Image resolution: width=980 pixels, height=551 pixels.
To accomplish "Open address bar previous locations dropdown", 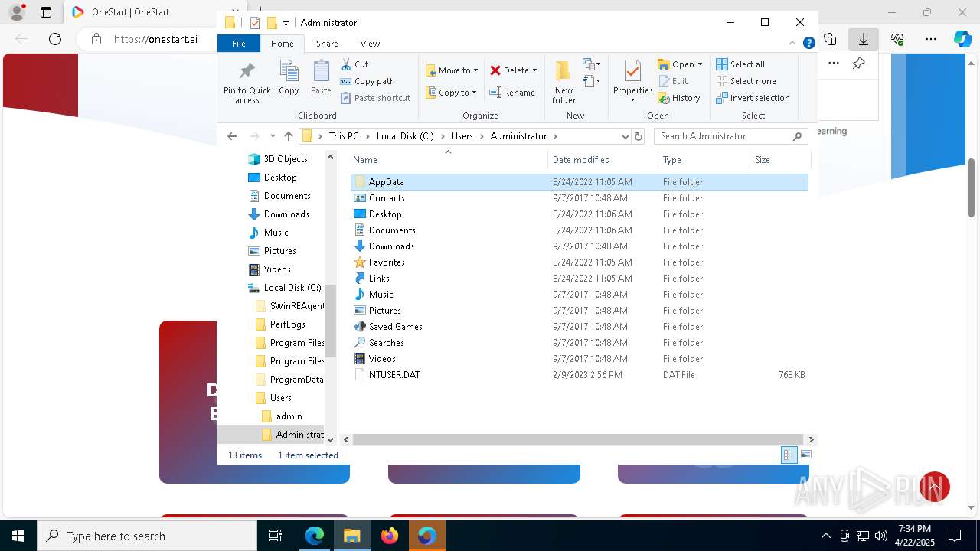I will click(625, 136).
